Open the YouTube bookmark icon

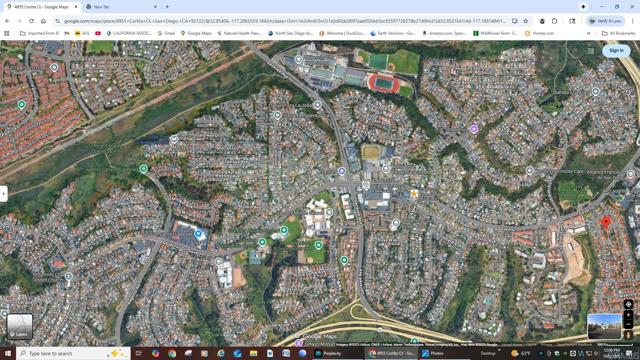pos(98,33)
